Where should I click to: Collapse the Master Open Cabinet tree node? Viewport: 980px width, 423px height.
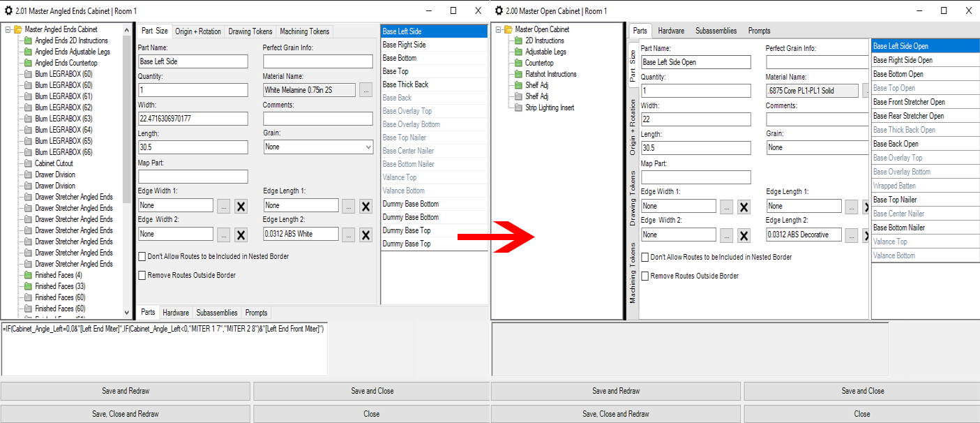click(498, 29)
